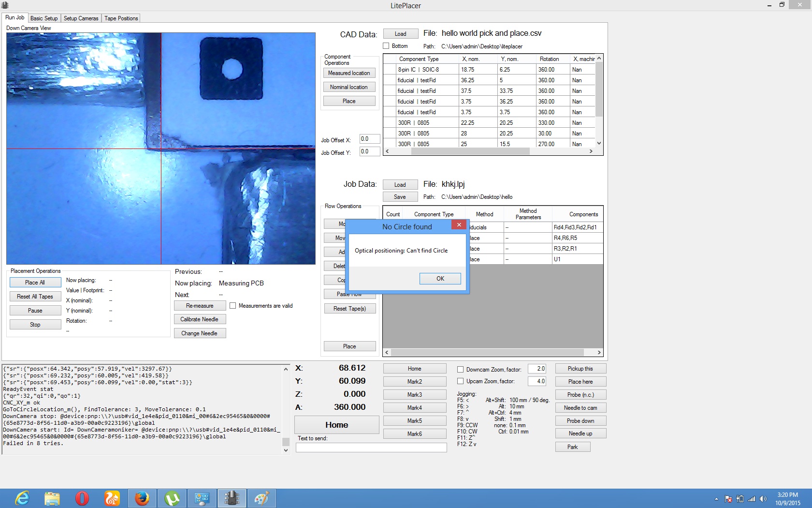Click the small Home position button
The height and width of the screenshot is (508, 812).
414,369
